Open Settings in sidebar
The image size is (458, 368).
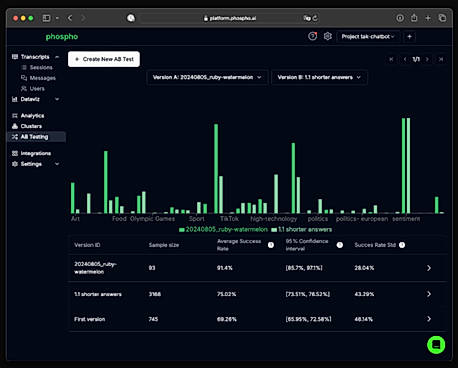[x=31, y=164]
